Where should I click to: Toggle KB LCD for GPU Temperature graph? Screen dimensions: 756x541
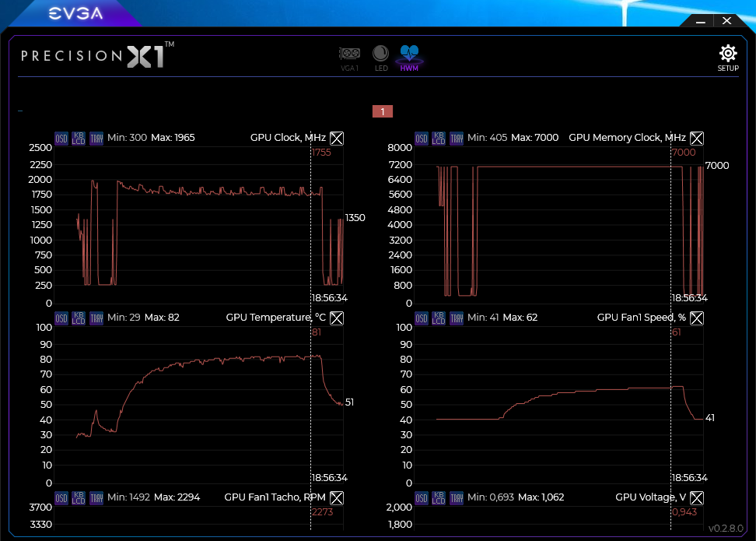[79, 318]
